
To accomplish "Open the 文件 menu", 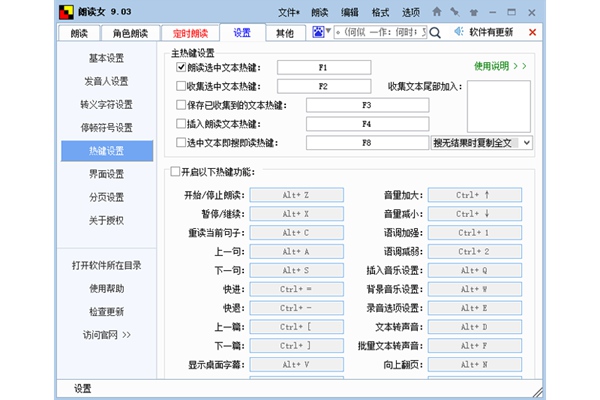I will (289, 13).
